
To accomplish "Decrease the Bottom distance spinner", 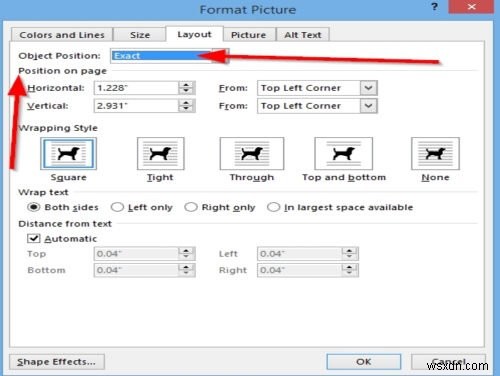I will (186, 273).
